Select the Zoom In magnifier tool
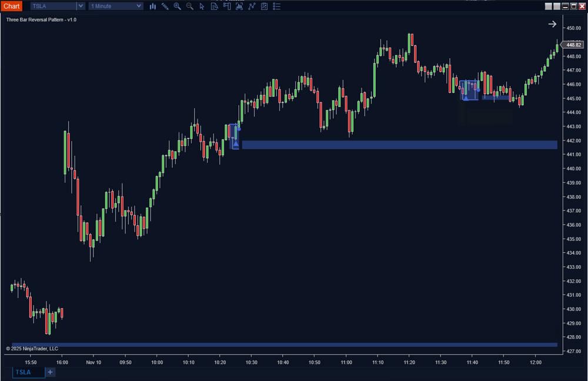Image resolution: width=588 pixels, height=381 pixels. tap(178, 6)
